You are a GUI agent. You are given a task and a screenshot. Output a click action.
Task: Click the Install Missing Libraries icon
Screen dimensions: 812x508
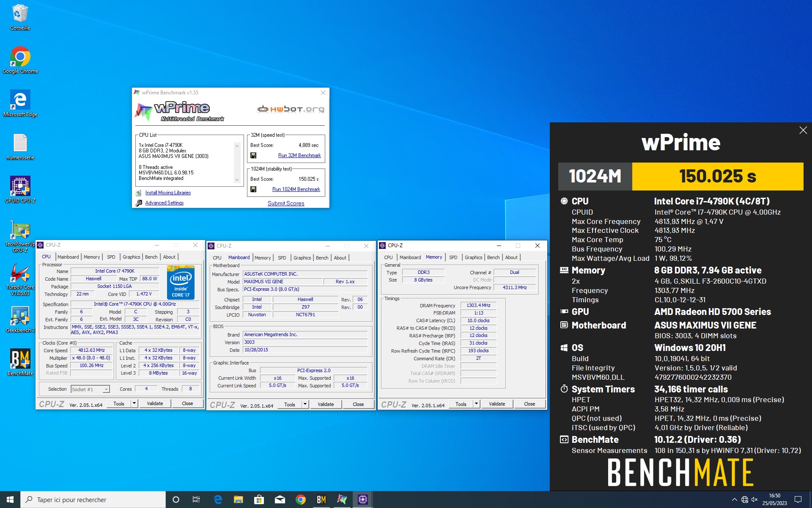[x=138, y=193]
